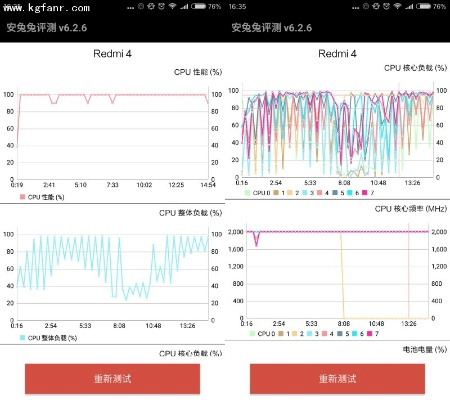Tap the CPU 性能 (%) chart title

point(198,72)
